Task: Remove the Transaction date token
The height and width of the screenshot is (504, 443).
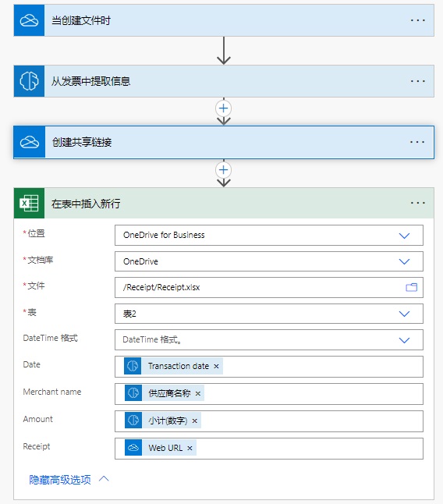Action: click(x=216, y=367)
